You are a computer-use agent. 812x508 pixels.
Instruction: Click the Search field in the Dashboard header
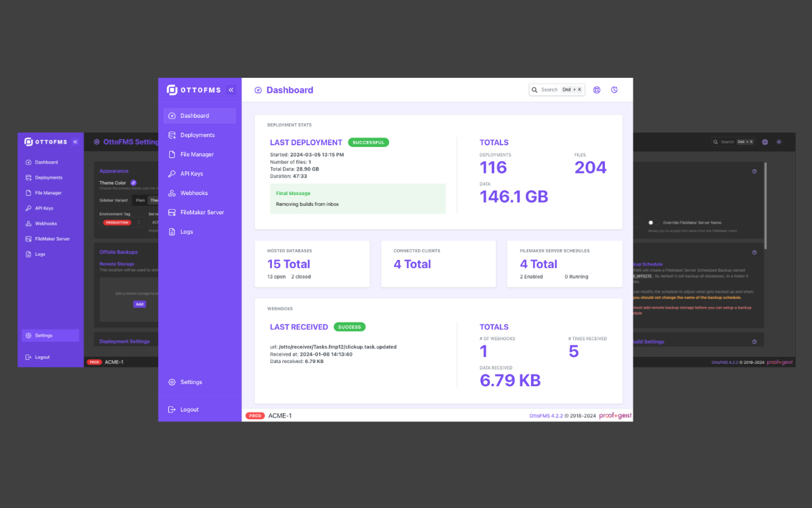coord(557,89)
